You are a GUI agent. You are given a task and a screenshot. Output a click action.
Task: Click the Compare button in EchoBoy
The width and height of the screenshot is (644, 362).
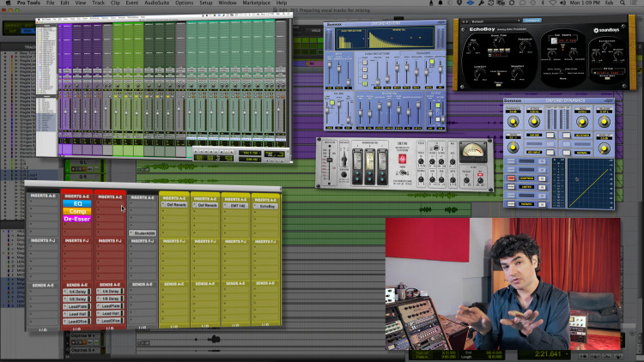[x=532, y=21]
